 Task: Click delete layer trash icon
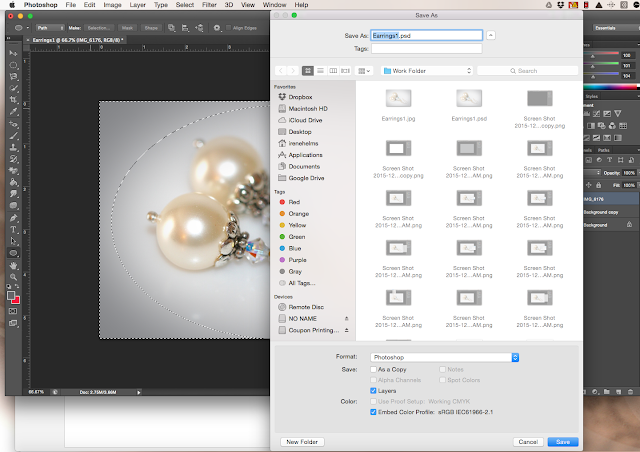(x=631, y=392)
